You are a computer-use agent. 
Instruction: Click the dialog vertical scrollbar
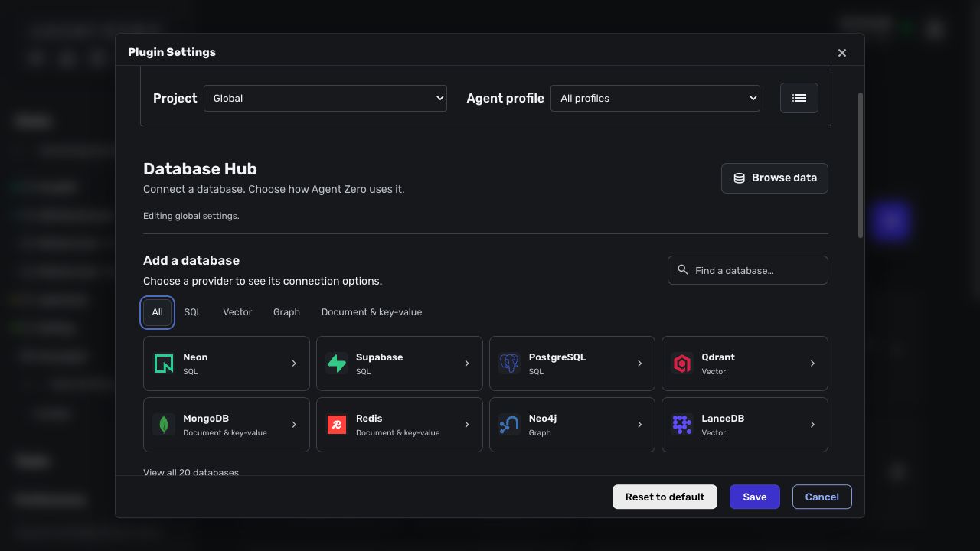861,165
